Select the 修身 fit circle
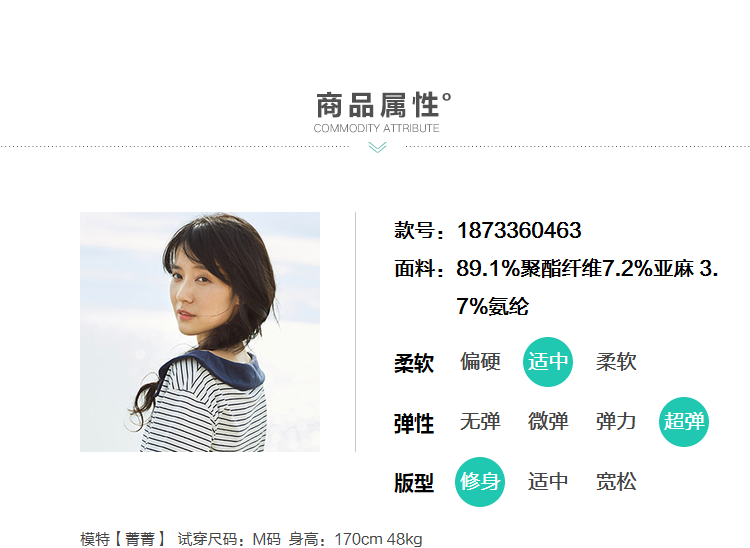Screen dimensions: 750x548 tap(480, 482)
